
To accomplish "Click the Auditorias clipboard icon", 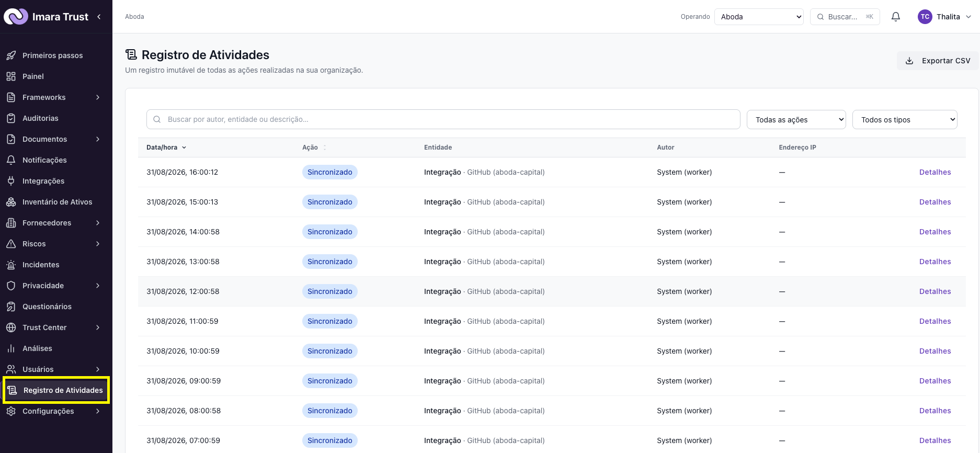I will coord(11,118).
